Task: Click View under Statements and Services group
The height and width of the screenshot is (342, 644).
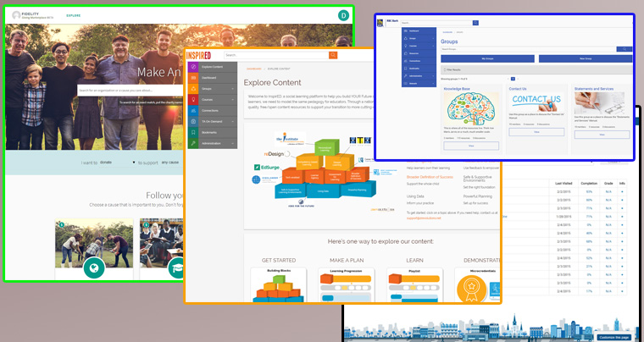Action: (x=602, y=135)
